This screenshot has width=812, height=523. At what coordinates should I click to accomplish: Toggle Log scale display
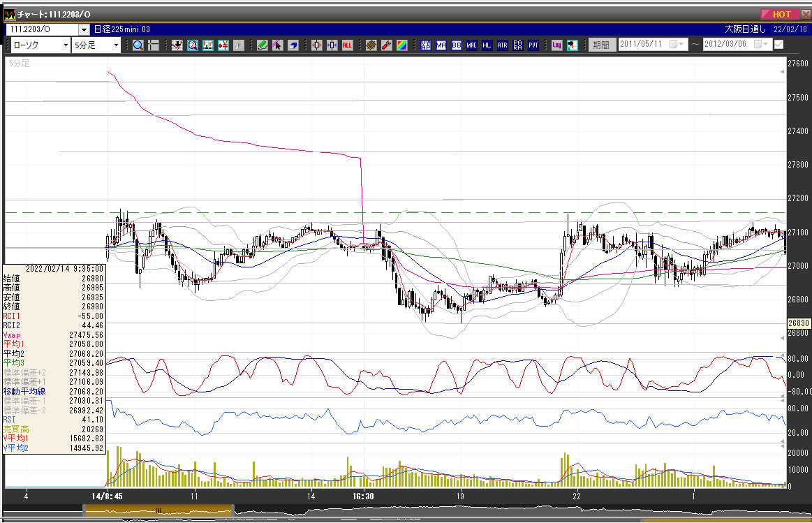tap(556, 45)
